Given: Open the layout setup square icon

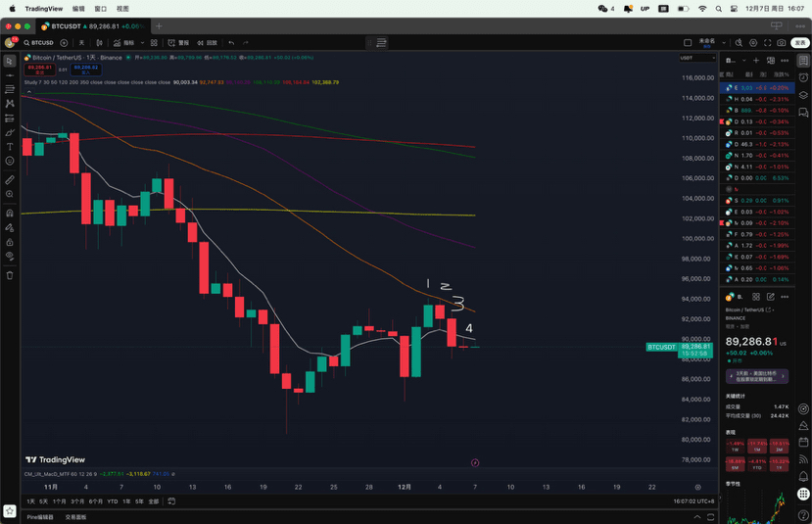Looking at the screenshot, I should [688, 43].
